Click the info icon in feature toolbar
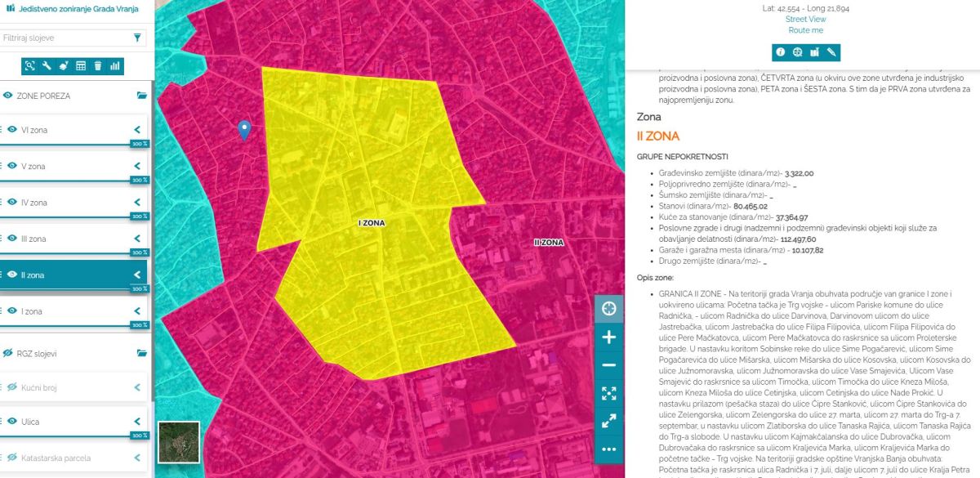 click(x=780, y=52)
